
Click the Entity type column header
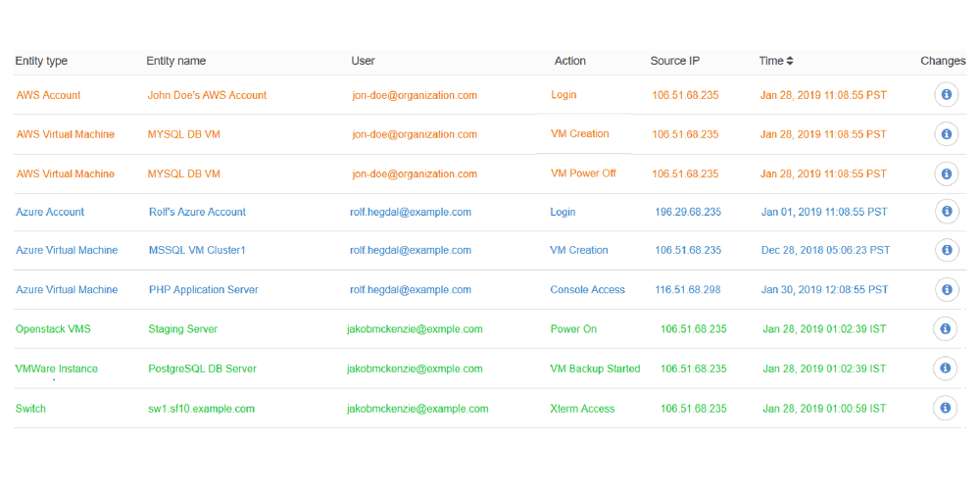click(x=41, y=61)
